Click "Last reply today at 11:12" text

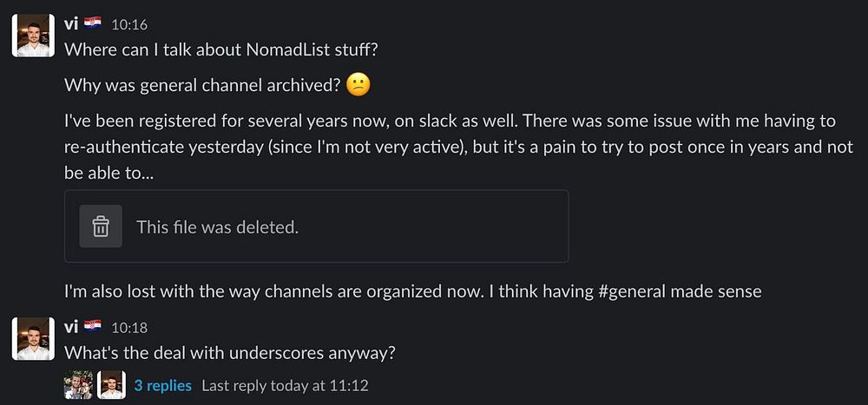coord(285,385)
